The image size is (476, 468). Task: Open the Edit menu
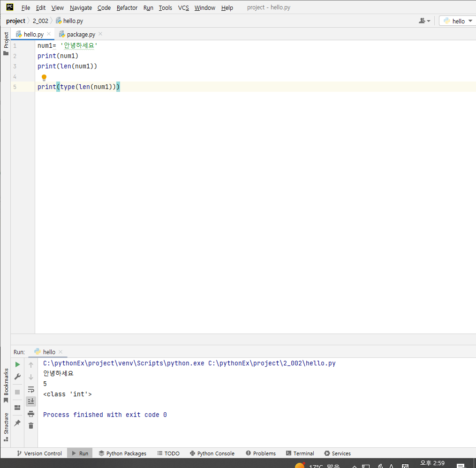41,7
